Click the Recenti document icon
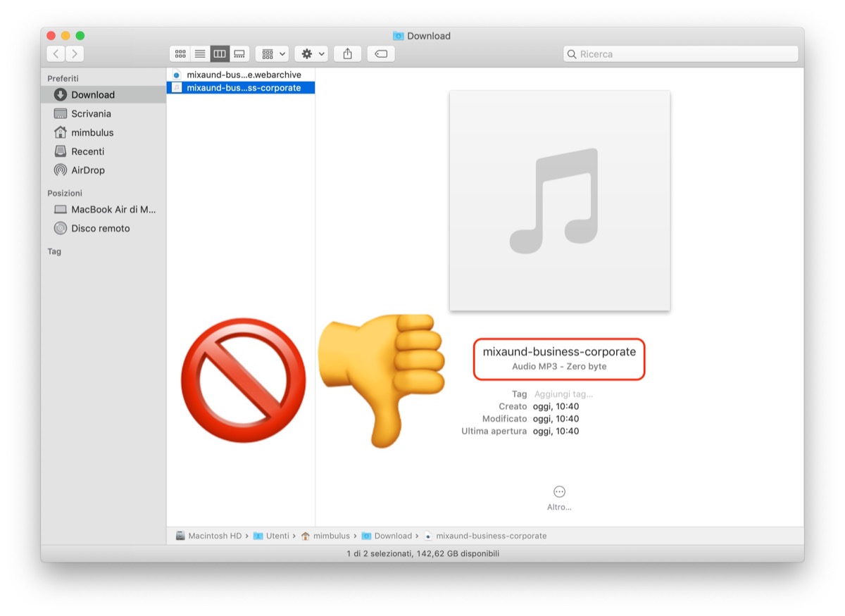The image size is (845, 616). click(61, 151)
